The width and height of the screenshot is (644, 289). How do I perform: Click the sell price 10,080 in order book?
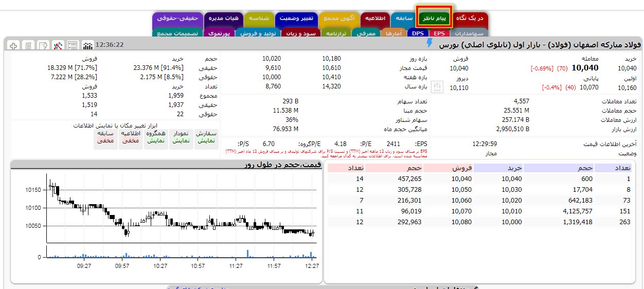tap(461, 222)
